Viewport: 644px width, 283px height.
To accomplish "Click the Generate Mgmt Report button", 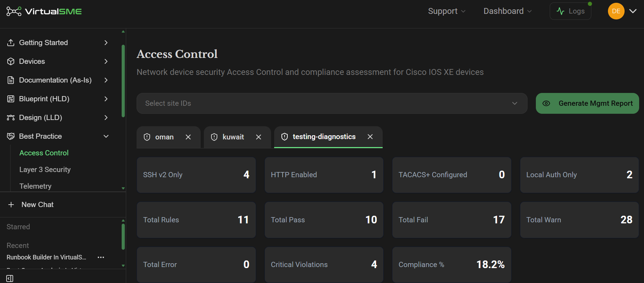I will click(587, 103).
